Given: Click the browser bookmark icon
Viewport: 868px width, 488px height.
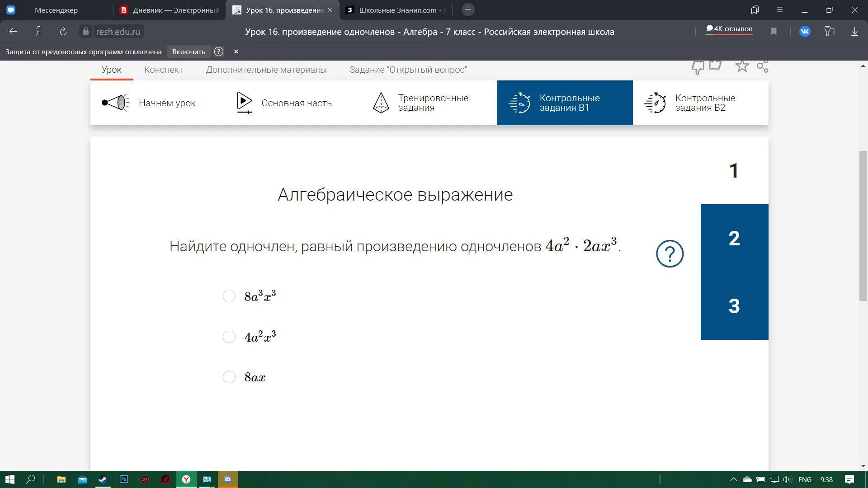Looking at the screenshot, I should [x=774, y=32].
